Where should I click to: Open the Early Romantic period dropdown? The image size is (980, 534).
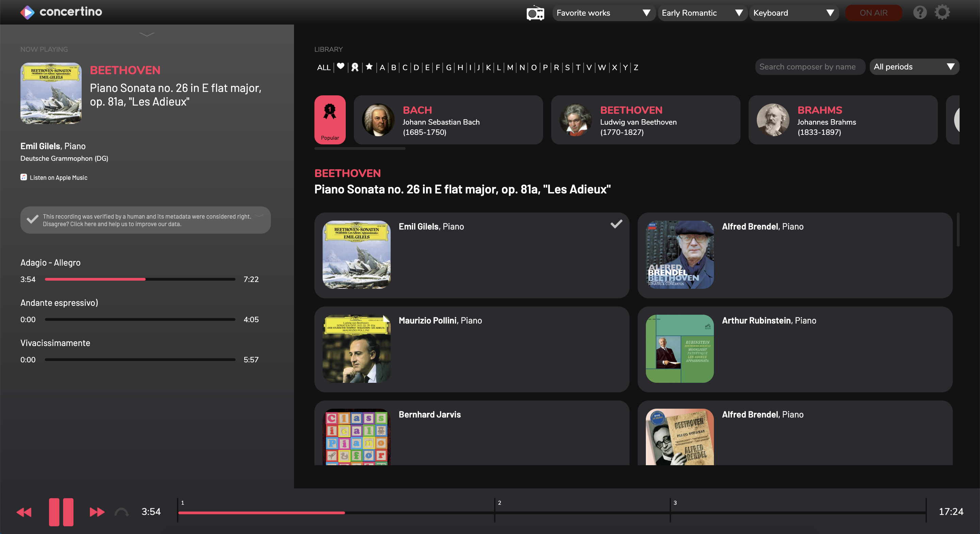[x=702, y=13]
